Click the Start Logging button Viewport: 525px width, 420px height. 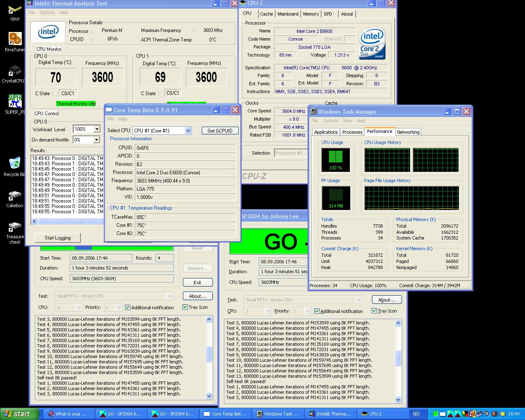click(57, 238)
